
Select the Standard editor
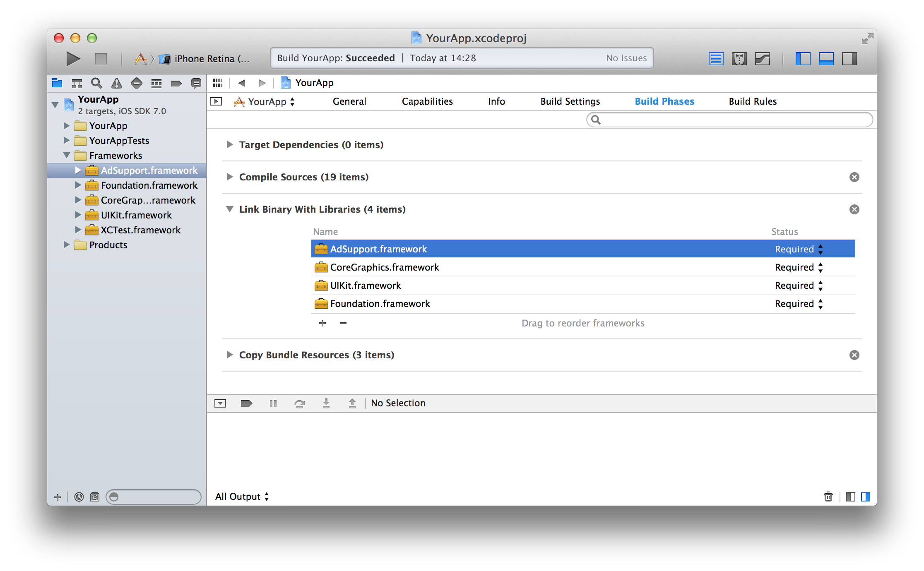point(716,59)
